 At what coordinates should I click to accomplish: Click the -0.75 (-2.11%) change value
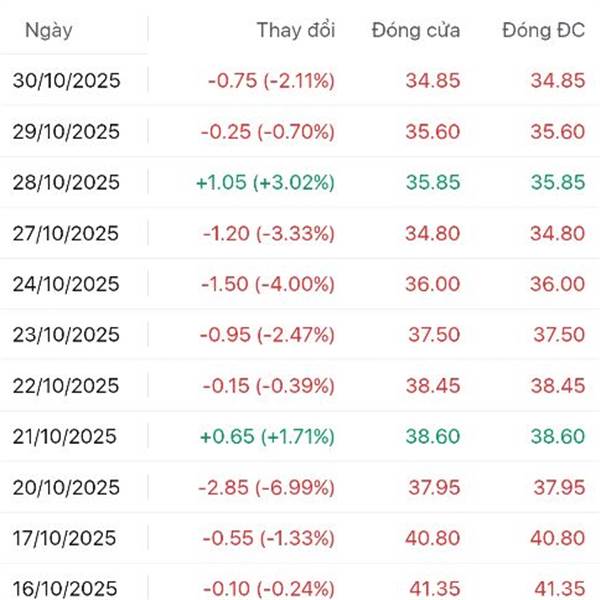(x=268, y=81)
